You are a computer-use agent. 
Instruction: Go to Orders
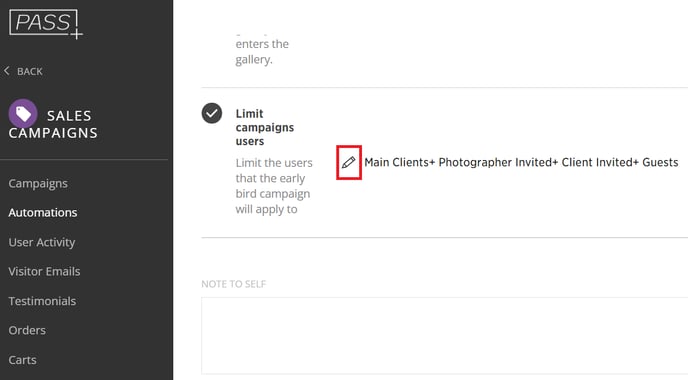[27, 330]
